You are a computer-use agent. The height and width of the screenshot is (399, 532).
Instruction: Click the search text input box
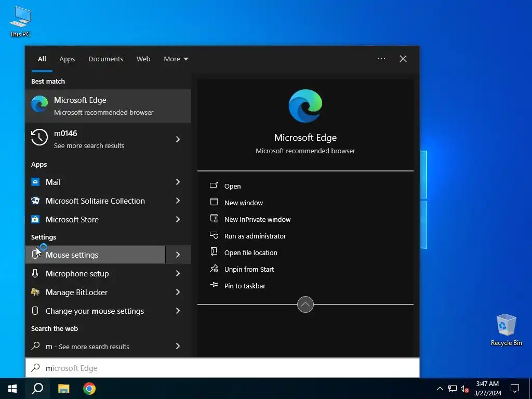[222, 368]
